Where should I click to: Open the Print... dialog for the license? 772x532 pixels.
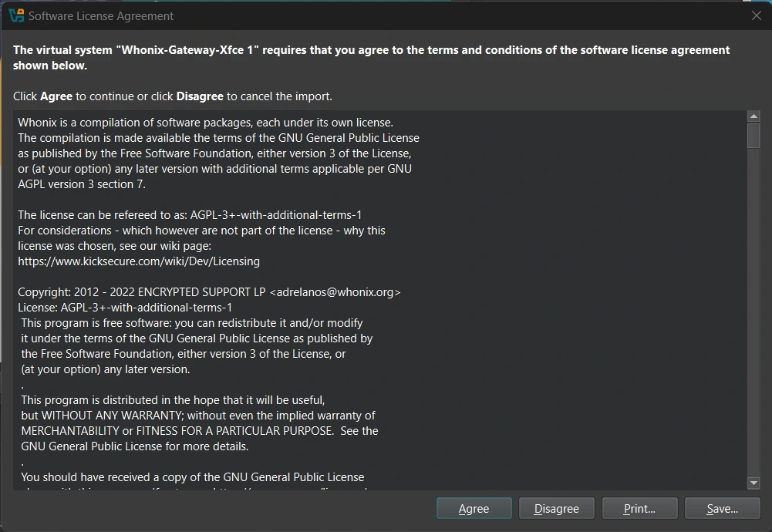(639, 508)
